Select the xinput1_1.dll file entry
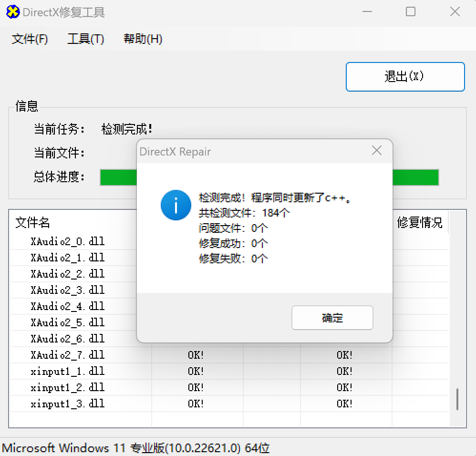 click(67, 371)
